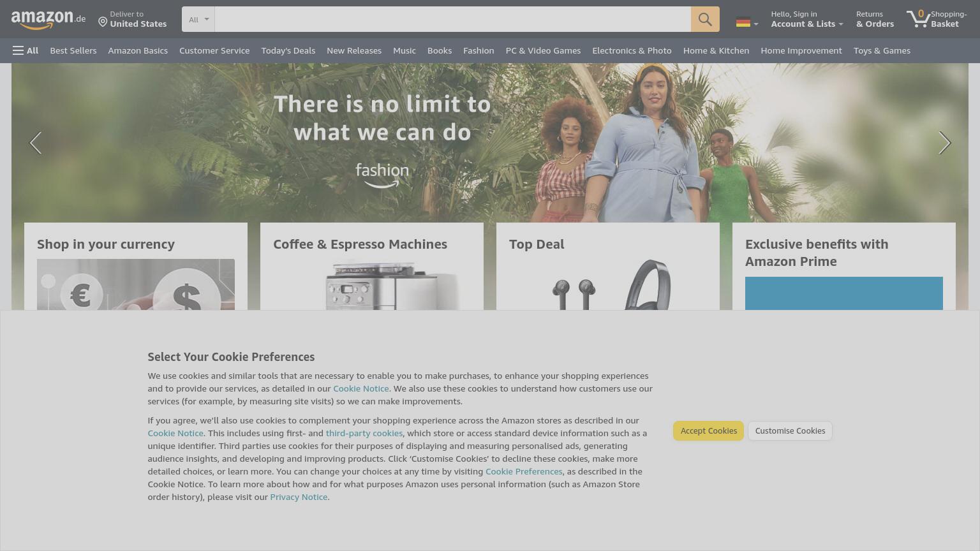Click the Amazon.de logo
This screenshot has width=980, height=551.
(x=48, y=19)
